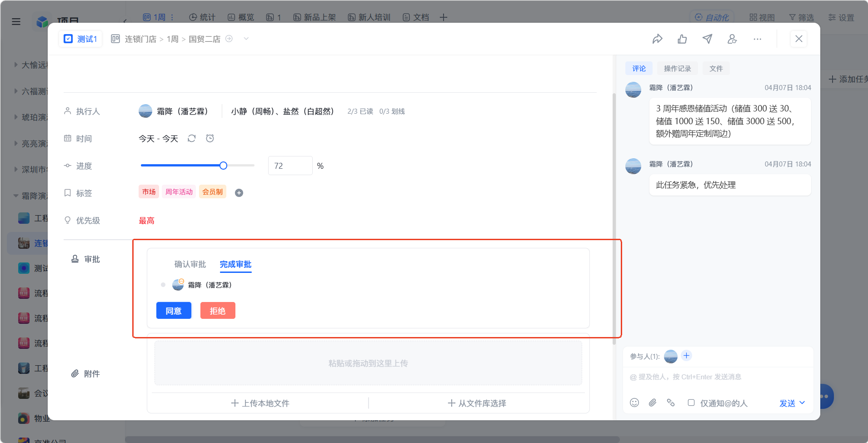Switch to the 完成审批 tab
This screenshot has height=443, width=868.
235,264
